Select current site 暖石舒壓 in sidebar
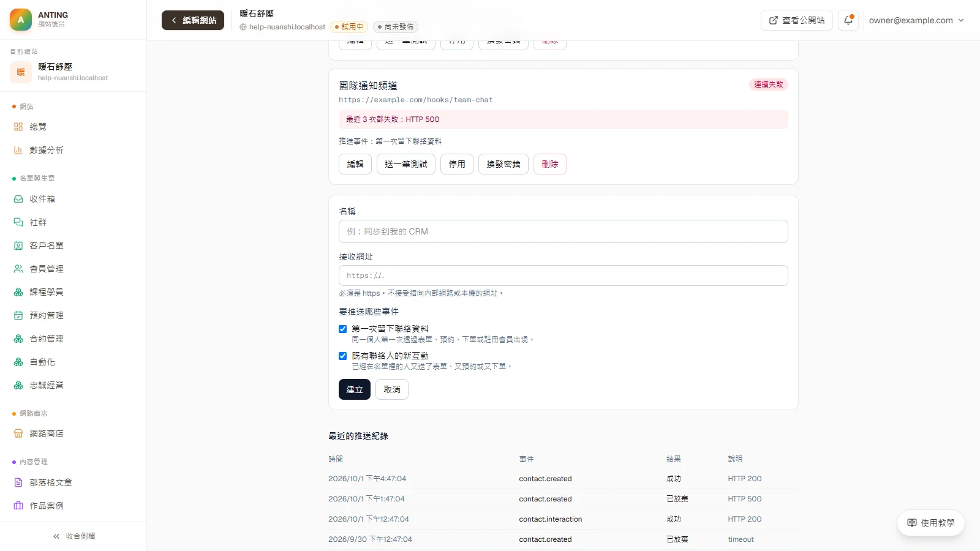Image resolution: width=980 pixels, height=551 pixels. (x=73, y=72)
